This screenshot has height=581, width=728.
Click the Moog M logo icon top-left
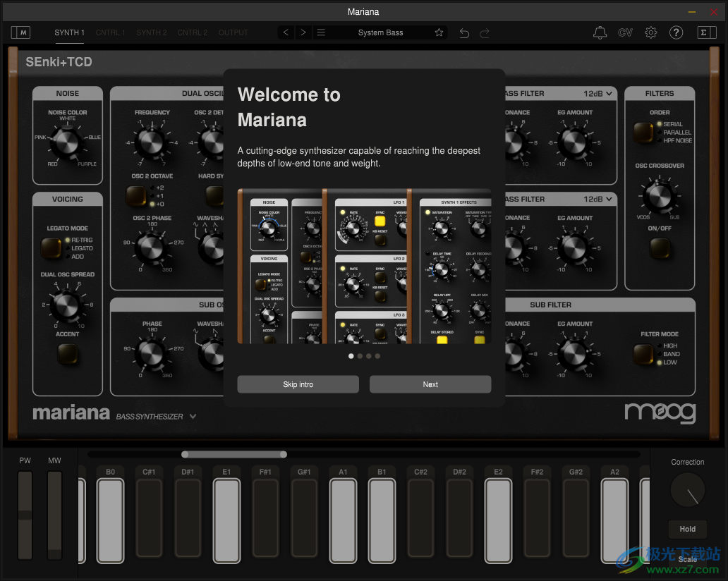coord(20,32)
